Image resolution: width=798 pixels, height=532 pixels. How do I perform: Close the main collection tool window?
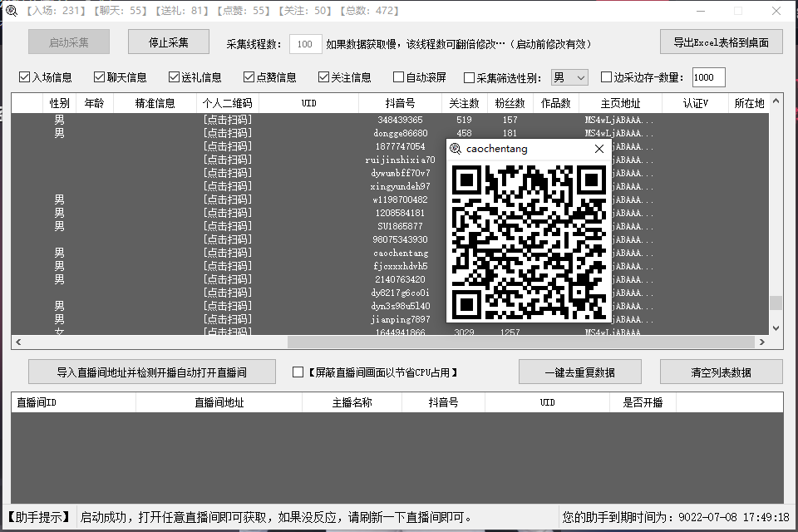pos(776,11)
